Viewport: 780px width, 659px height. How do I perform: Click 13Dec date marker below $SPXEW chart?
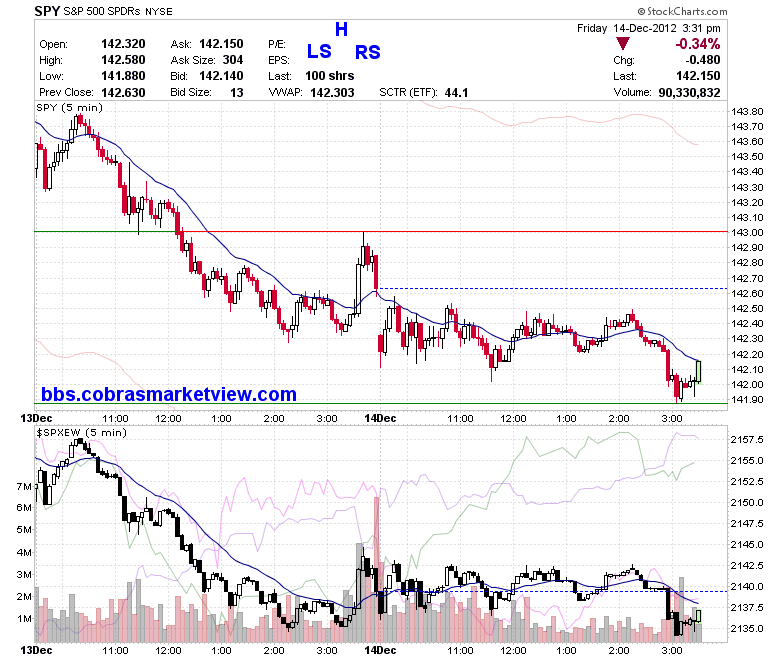[x=36, y=651]
